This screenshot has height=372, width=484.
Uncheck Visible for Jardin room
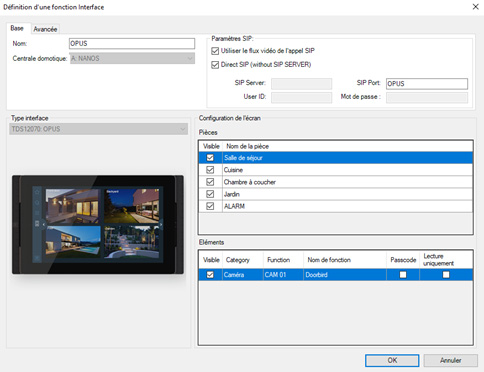pos(210,194)
